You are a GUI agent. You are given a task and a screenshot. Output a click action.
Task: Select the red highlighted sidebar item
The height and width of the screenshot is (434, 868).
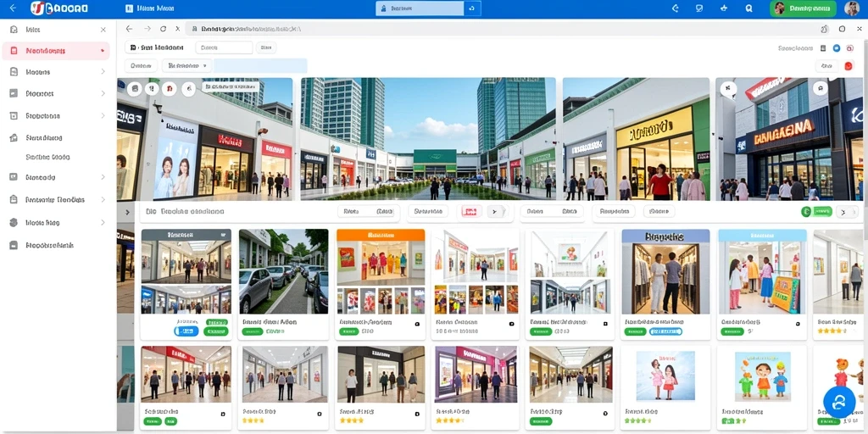pos(56,51)
